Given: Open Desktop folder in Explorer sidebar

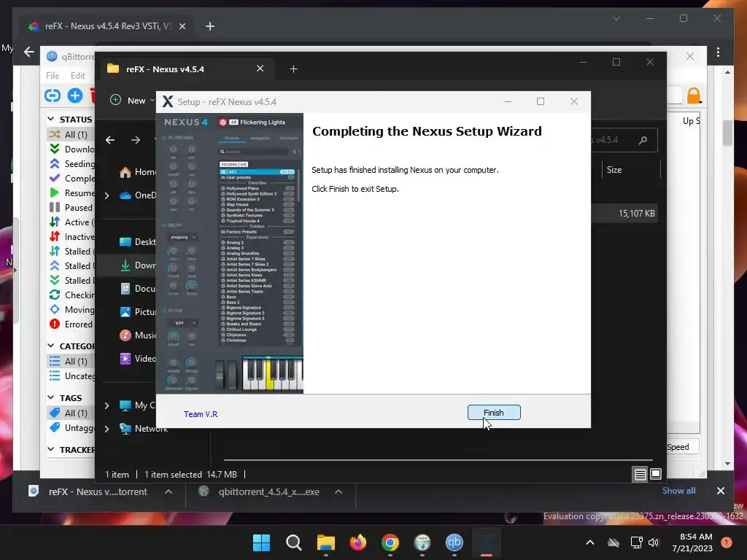Looking at the screenshot, I should 139,242.
